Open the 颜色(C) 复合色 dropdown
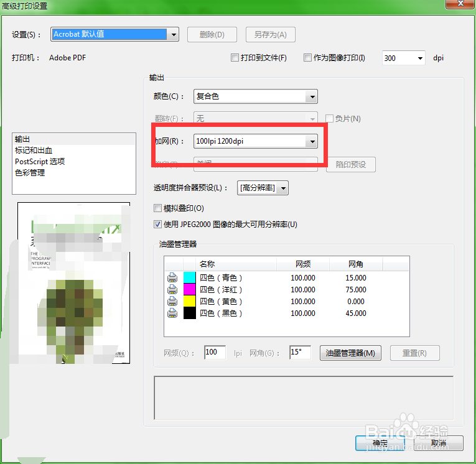Screen dimensions: 476x464 (x=256, y=96)
